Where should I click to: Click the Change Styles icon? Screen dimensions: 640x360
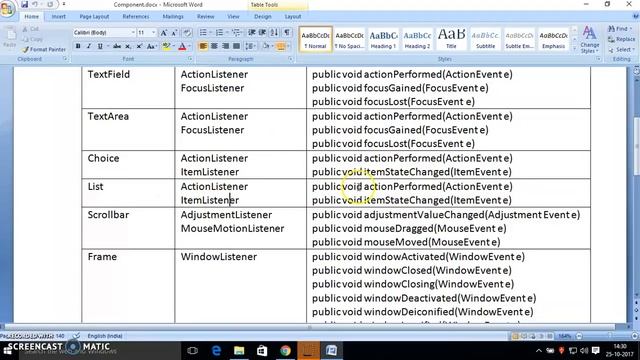[589, 40]
